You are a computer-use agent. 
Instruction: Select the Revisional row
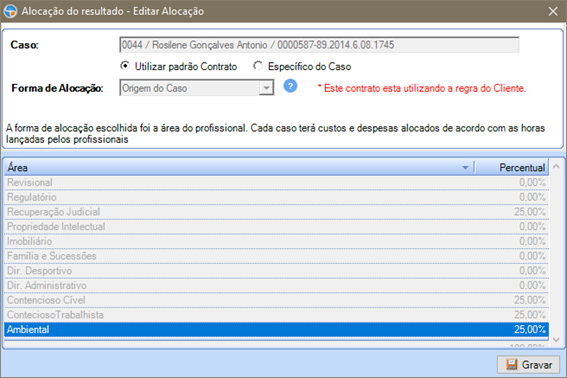click(x=276, y=183)
